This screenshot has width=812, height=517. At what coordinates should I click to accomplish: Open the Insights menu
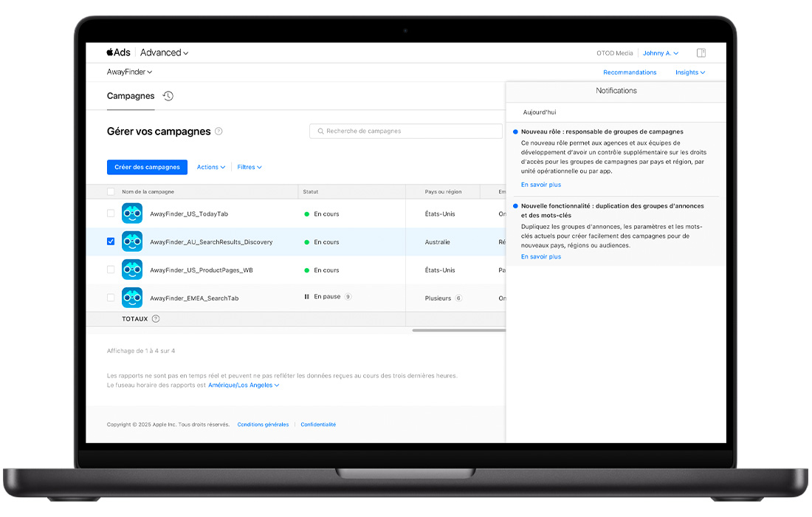coord(689,72)
